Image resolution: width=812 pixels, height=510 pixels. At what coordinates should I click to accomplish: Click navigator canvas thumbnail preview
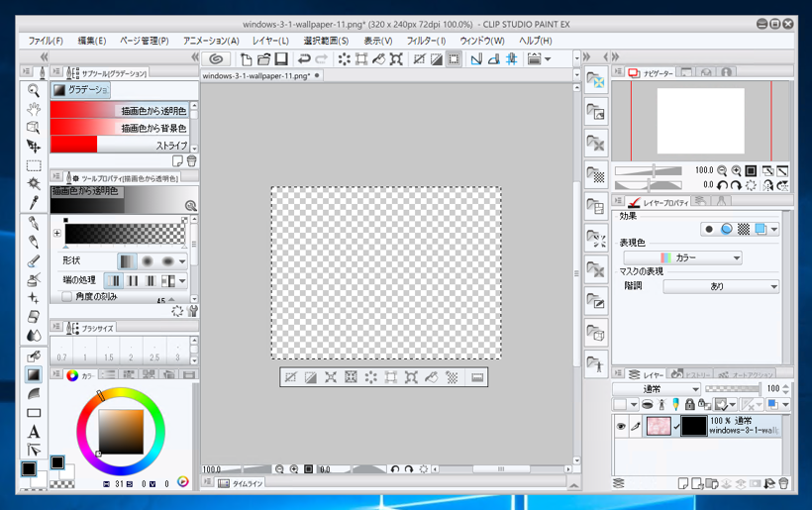tap(701, 121)
